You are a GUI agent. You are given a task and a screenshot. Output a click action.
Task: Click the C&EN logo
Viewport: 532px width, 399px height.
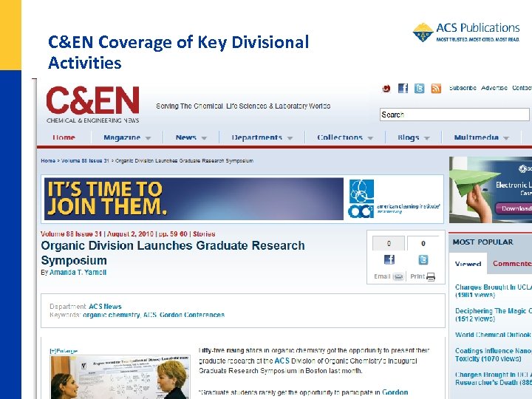click(x=92, y=104)
